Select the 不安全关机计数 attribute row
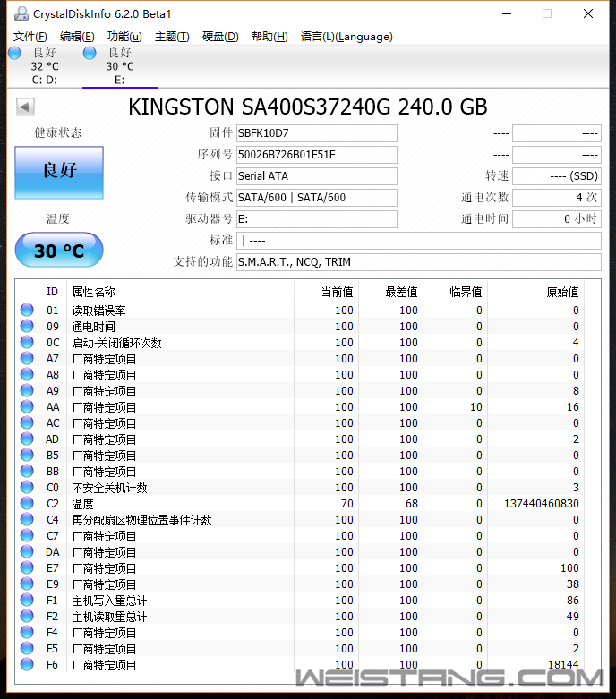This screenshot has height=699, width=616. click(302, 487)
